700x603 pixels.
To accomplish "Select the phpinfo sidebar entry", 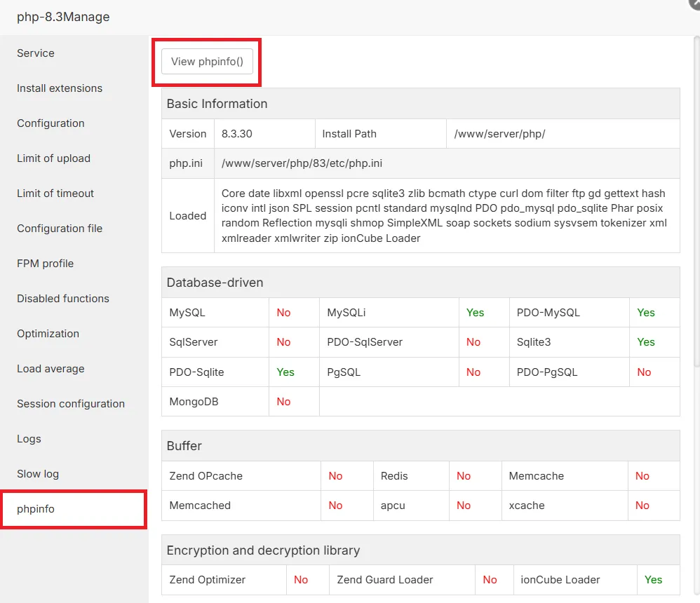I will 36,510.
